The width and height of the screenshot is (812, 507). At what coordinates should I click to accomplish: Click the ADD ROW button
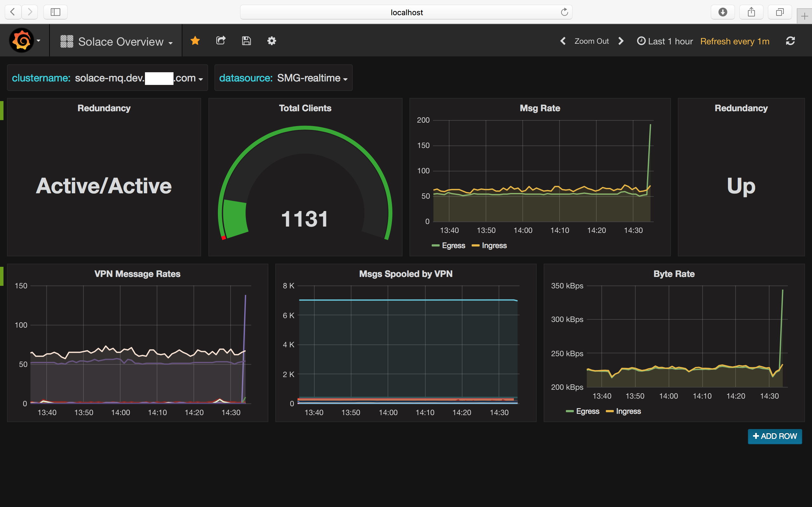(775, 436)
